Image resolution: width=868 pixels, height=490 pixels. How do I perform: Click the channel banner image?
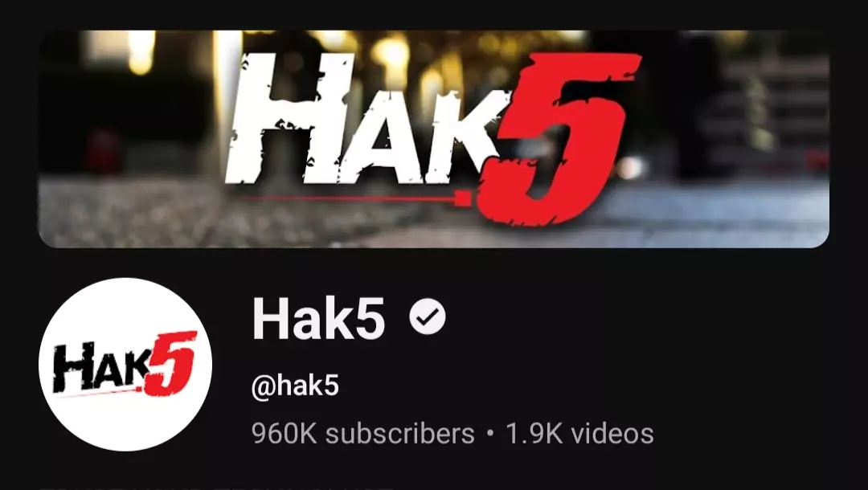[433, 139]
